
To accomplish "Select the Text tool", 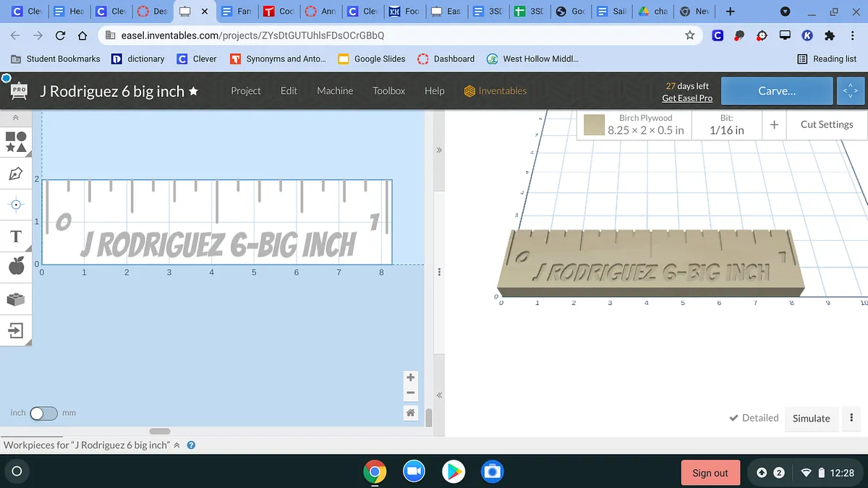I will click(x=16, y=236).
